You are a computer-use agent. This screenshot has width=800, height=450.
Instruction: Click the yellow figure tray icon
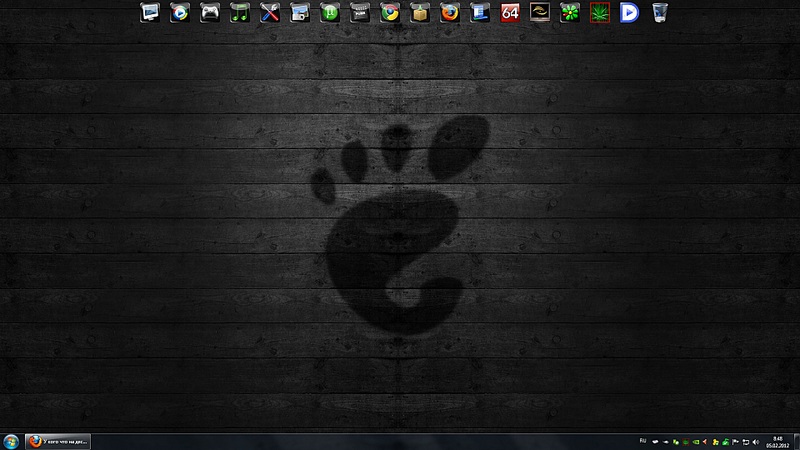[x=715, y=442]
